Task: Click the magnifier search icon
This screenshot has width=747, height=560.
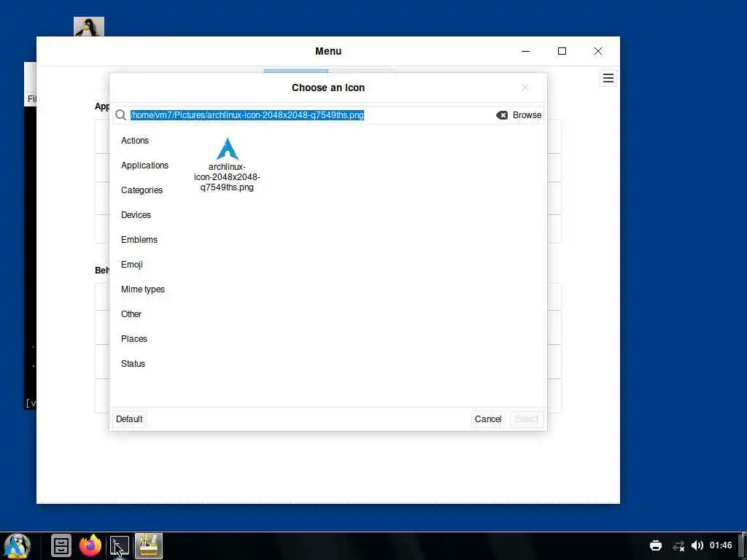Action: [x=120, y=114]
